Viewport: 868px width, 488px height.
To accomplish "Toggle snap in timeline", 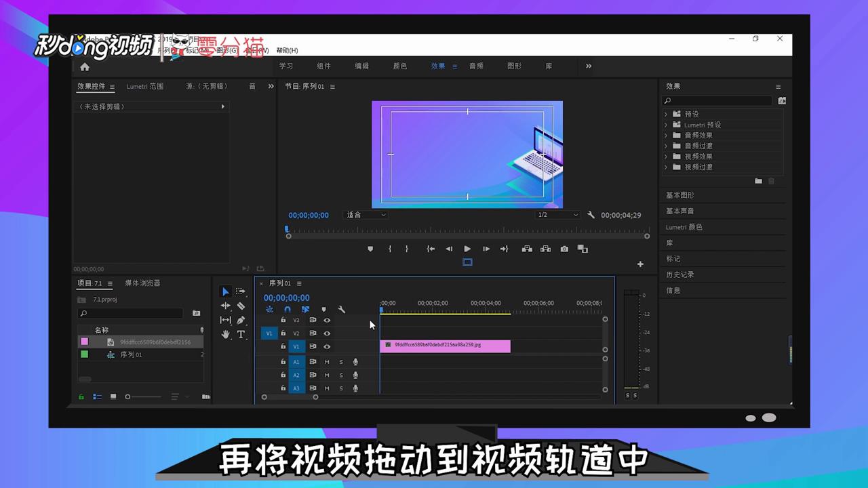I will tap(287, 309).
